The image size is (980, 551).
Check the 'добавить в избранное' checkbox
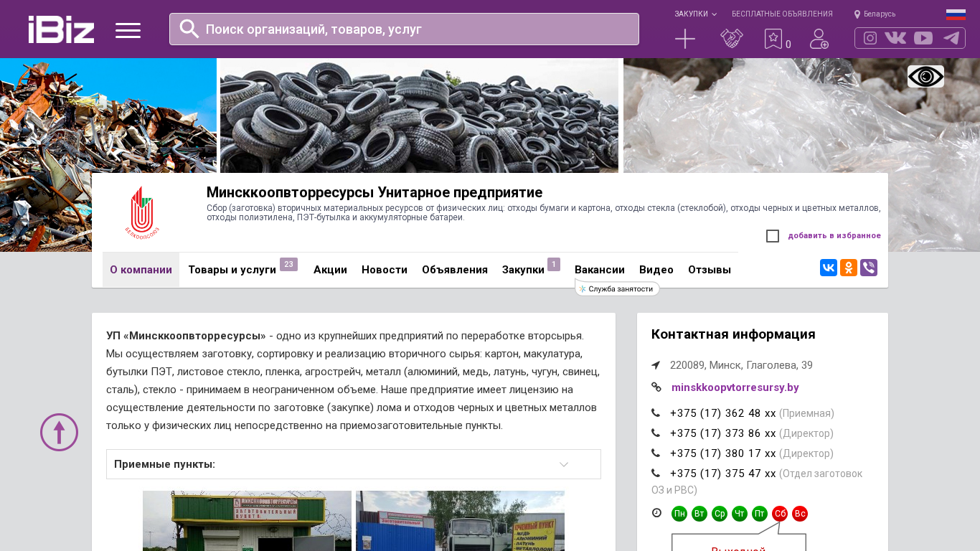pyautogui.click(x=773, y=236)
